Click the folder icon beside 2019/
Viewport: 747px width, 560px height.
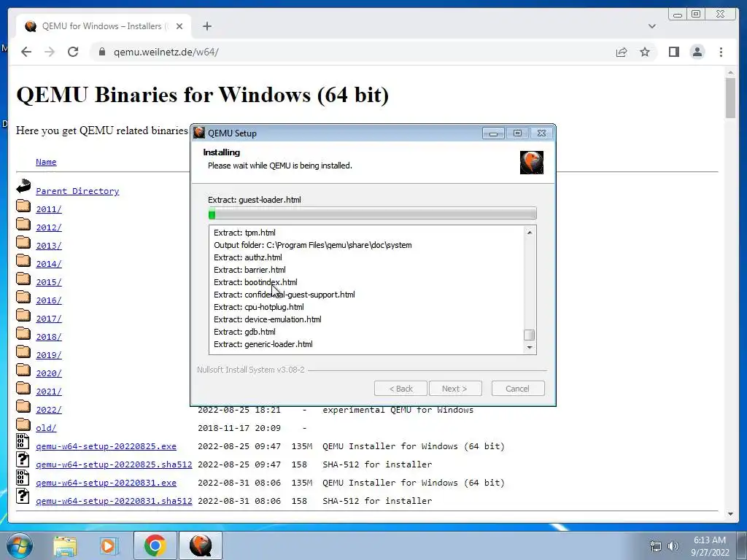coord(23,351)
